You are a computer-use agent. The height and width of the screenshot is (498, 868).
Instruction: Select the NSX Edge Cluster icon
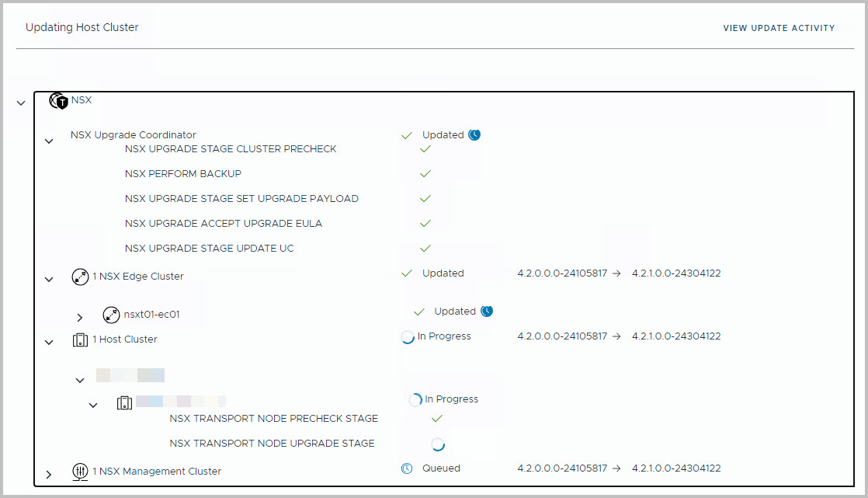click(x=80, y=277)
